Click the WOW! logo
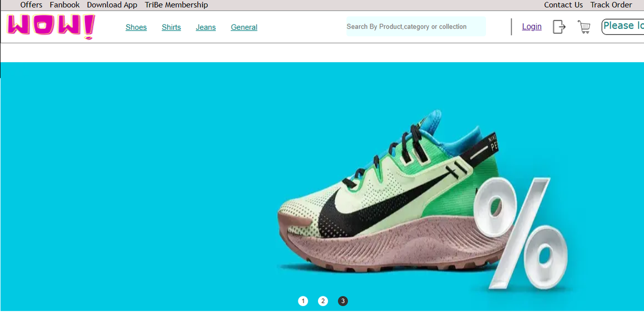 (51, 27)
